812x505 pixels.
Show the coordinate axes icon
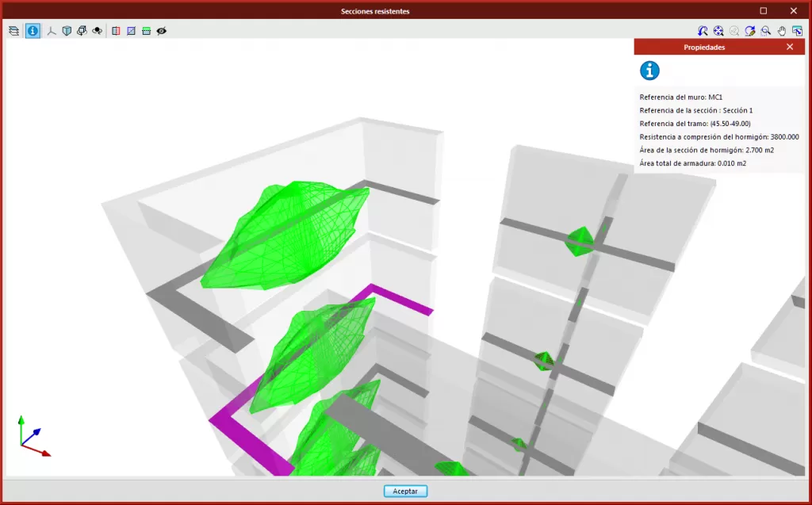pyautogui.click(x=52, y=31)
